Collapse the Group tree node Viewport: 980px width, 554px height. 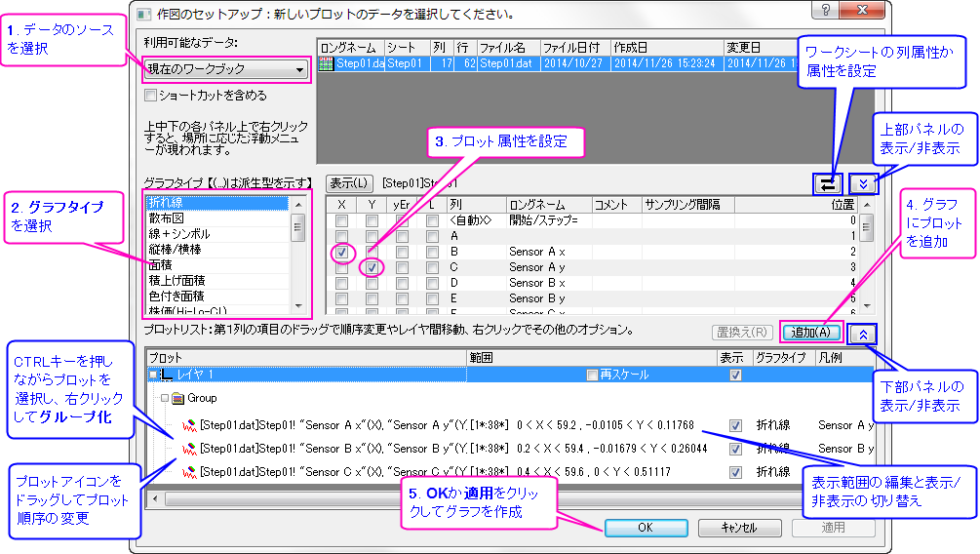pyautogui.click(x=165, y=398)
